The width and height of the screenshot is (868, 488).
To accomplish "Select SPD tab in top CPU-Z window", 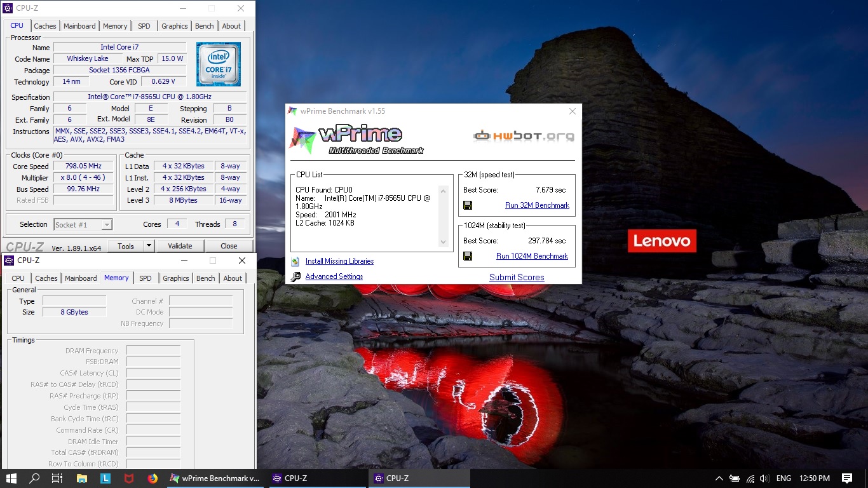I will click(x=144, y=26).
